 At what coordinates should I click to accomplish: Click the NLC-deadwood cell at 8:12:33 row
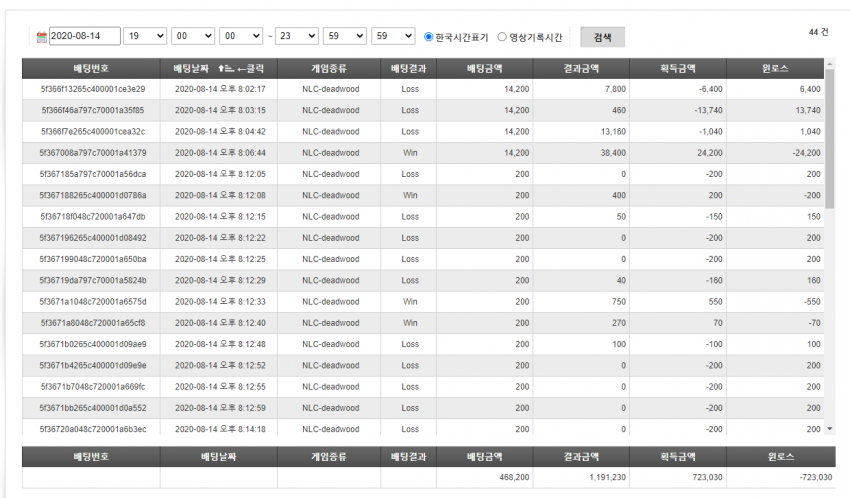pos(331,302)
